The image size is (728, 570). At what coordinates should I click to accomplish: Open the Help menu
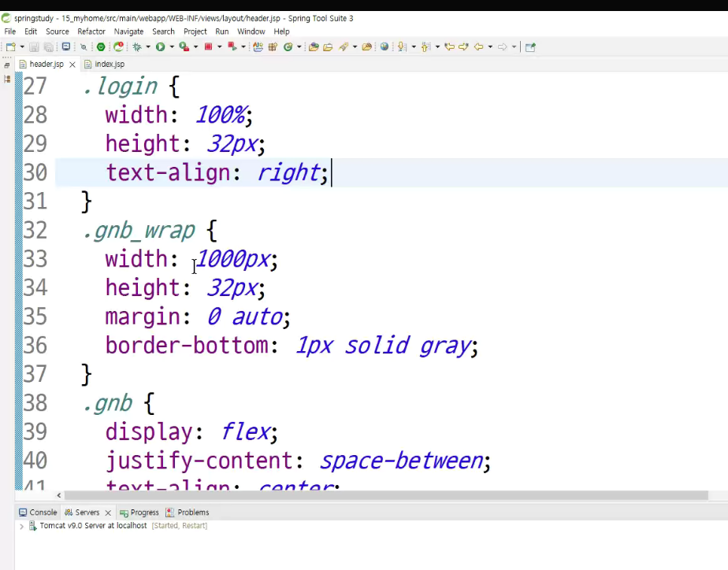[281, 31]
